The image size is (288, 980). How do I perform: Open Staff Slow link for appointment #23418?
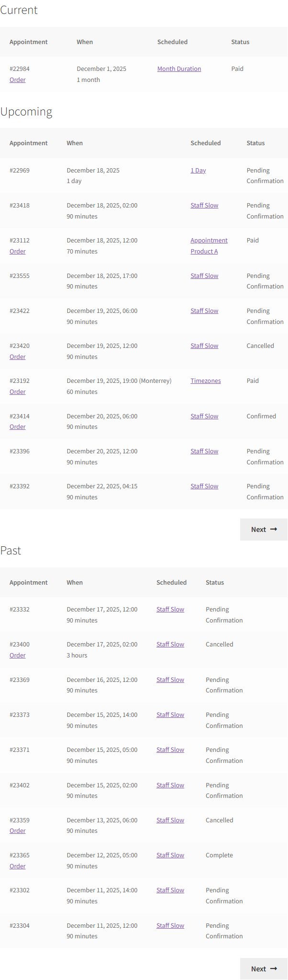click(x=204, y=205)
